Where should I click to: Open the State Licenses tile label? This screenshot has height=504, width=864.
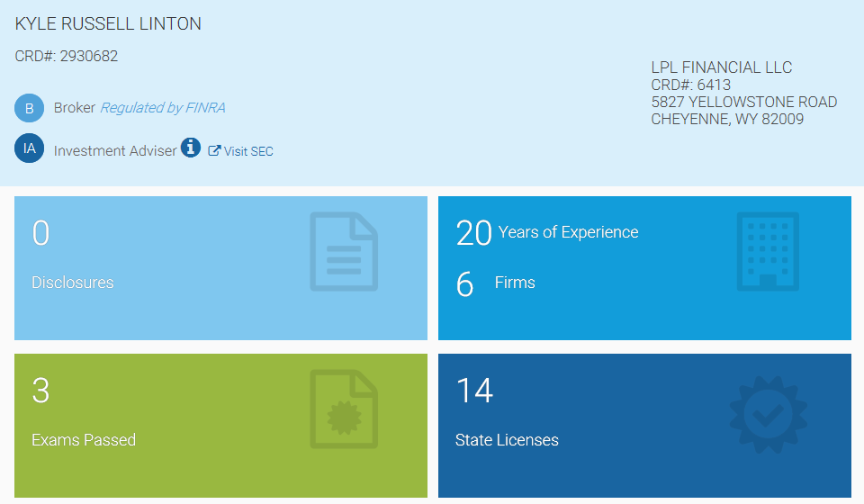(507, 440)
